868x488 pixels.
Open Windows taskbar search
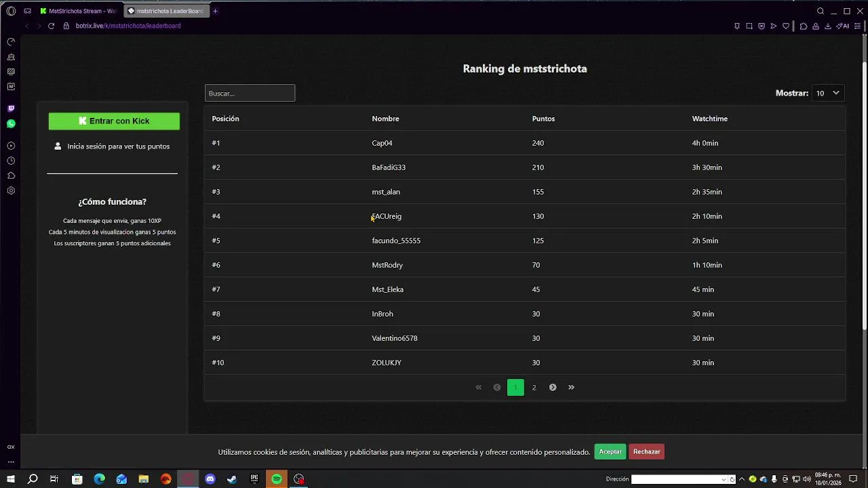[x=33, y=479]
